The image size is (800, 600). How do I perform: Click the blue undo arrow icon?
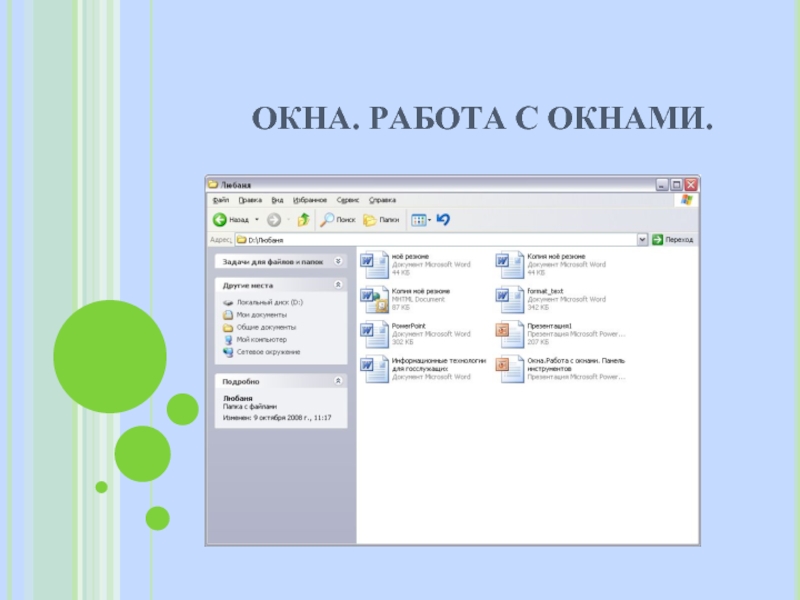443,219
